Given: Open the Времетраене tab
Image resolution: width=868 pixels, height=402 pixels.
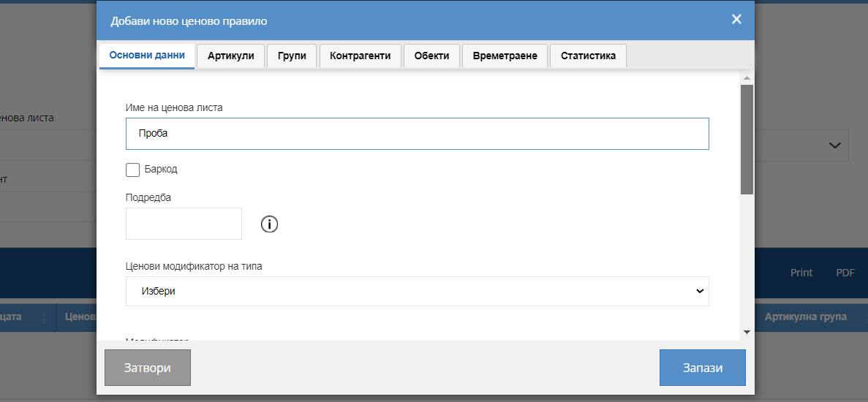Looking at the screenshot, I should click(x=505, y=56).
